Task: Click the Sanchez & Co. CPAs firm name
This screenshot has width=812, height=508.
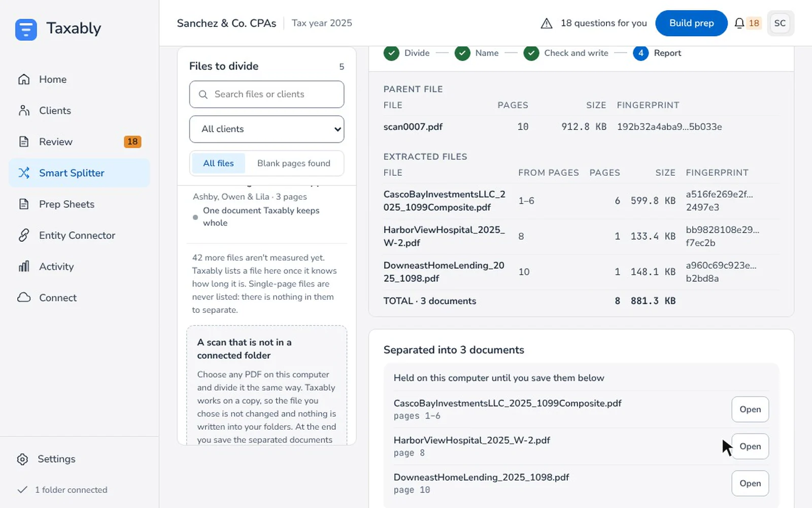Action: coord(226,23)
